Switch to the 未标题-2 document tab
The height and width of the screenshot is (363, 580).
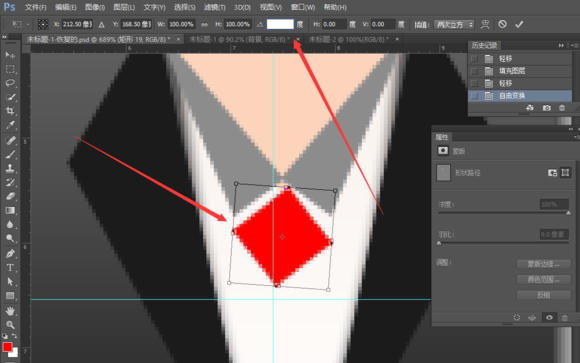tap(349, 39)
